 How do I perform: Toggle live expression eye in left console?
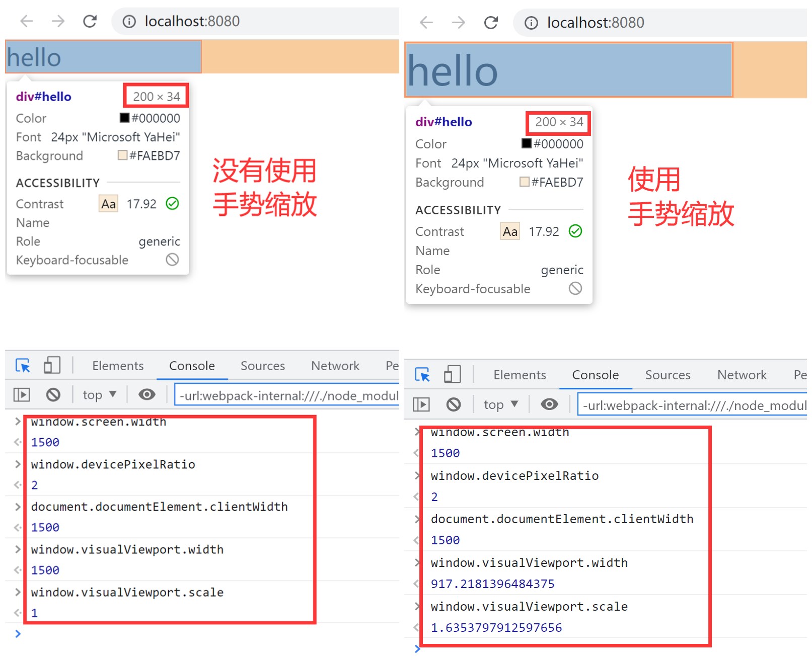tap(147, 394)
